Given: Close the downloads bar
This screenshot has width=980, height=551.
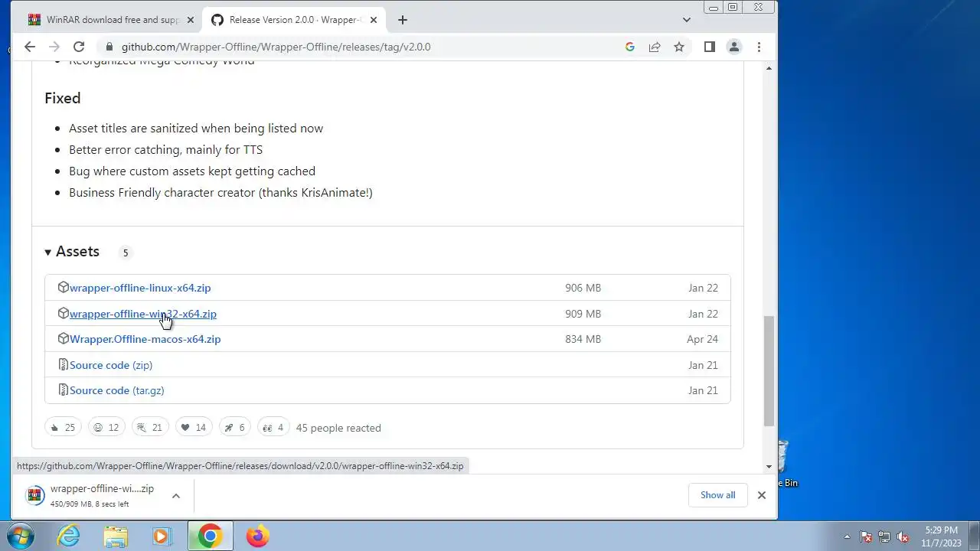Looking at the screenshot, I should click(x=762, y=495).
